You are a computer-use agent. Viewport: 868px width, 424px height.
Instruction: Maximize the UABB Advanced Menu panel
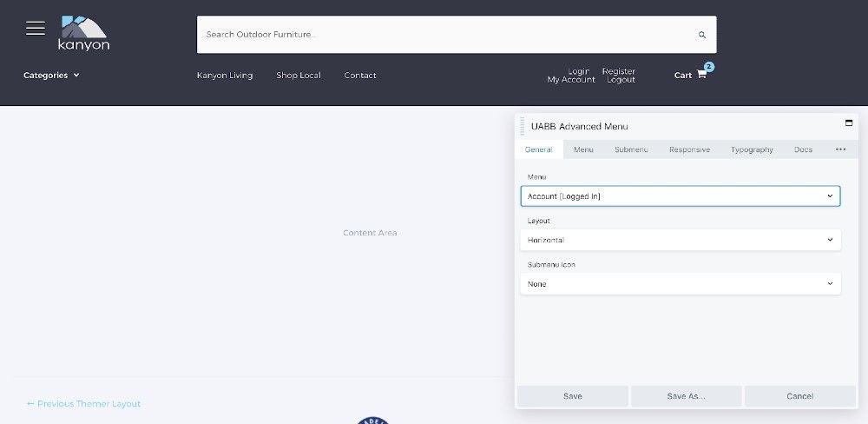[849, 123]
